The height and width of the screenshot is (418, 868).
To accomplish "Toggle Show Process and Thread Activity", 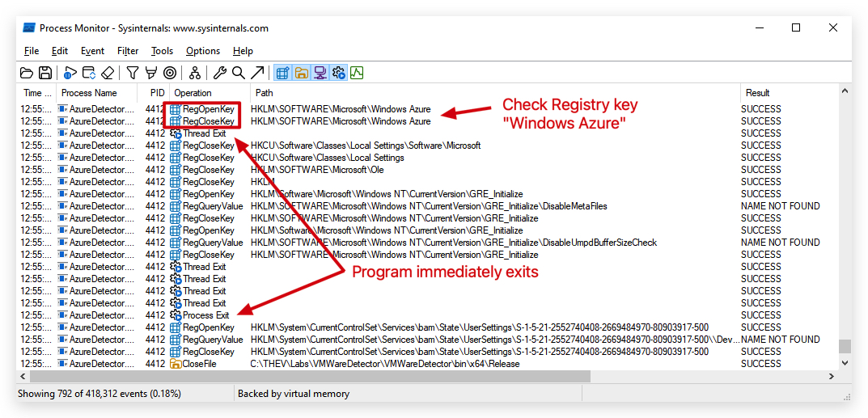I will click(338, 73).
